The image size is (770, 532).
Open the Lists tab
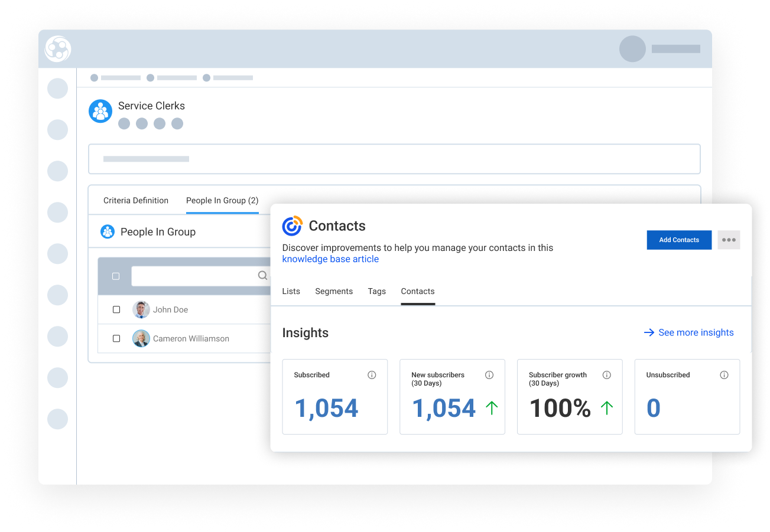pyautogui.click(x=291, y=291)
